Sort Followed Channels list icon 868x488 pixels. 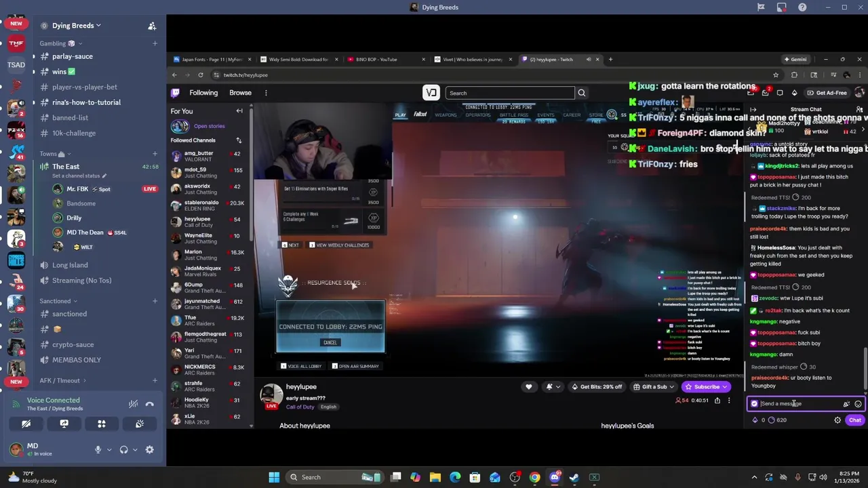[x=239, y=140]
